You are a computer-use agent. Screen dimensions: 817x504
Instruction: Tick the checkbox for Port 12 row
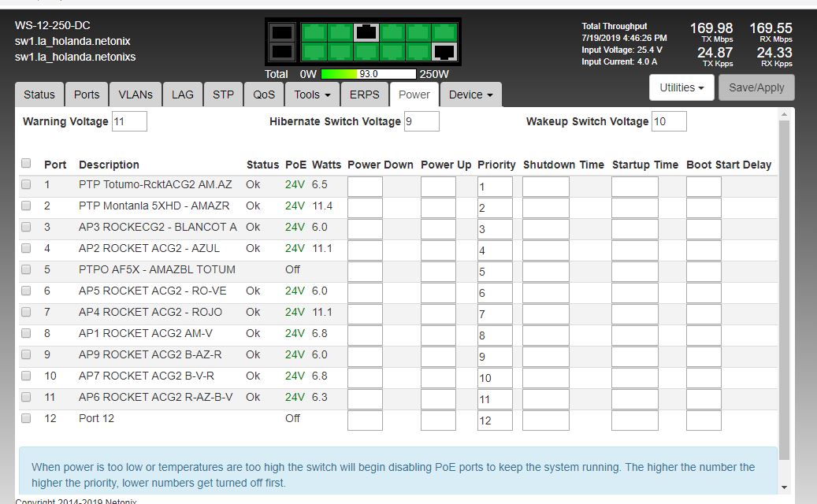[26, 418]
